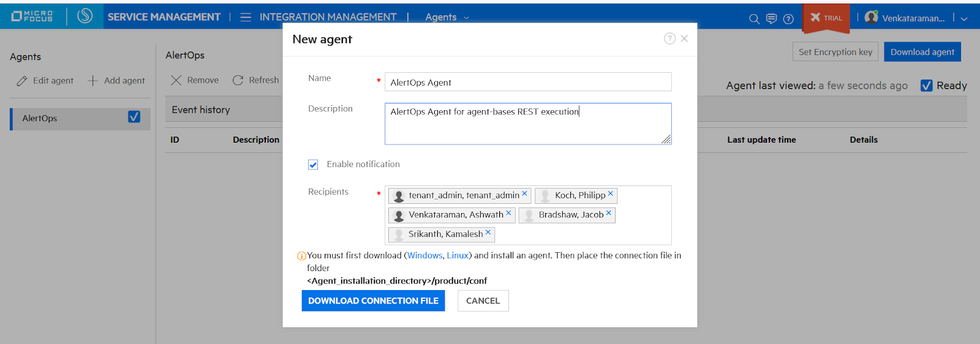Expand the Agents dropdown in header
The width and height of the screenshot is (980, 344).
pyautogui.click(x=466, y=18)
